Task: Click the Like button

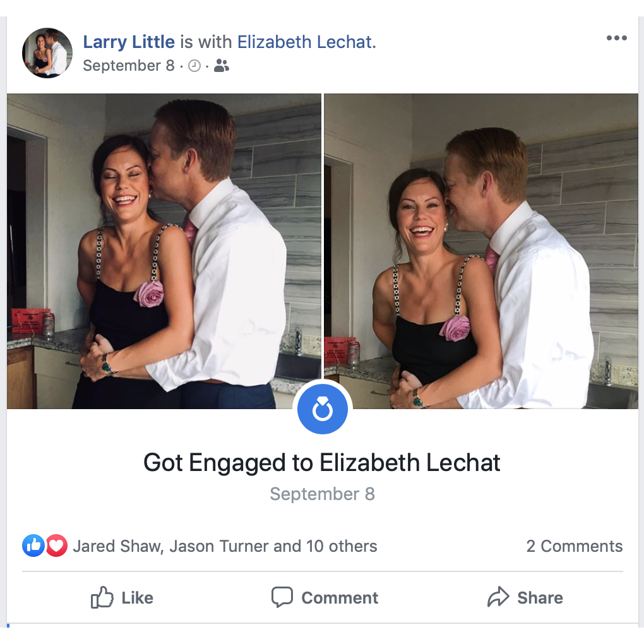Action: 122,597
